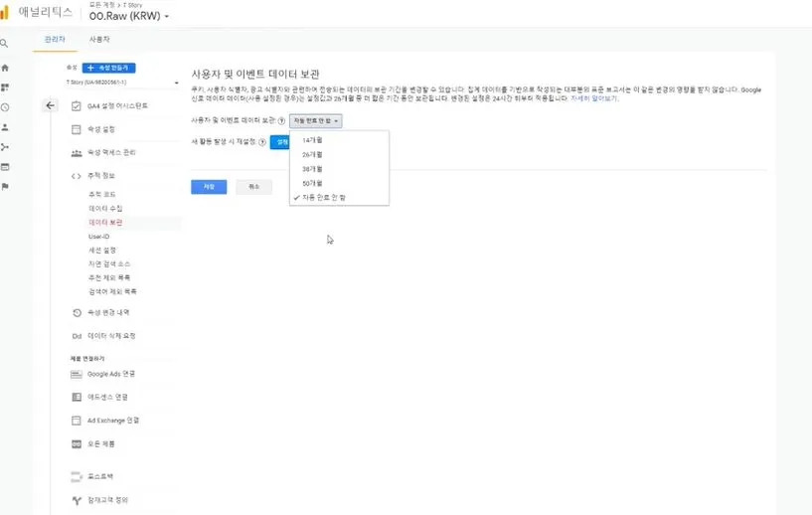Click the Google Ads 연결 icon
The height and width of the screenshot is (515, 812).
[77, 374]
